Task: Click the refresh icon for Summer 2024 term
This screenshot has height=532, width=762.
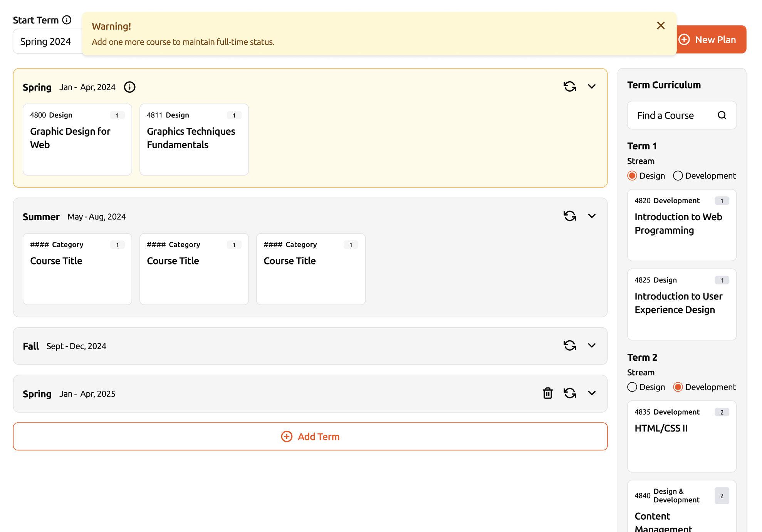Action: point(570,216)
